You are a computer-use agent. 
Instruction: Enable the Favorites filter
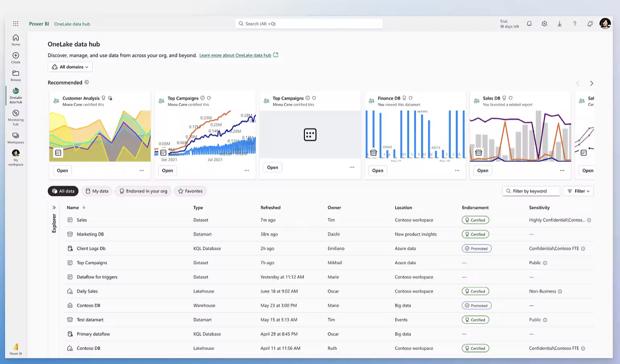[x=190, y=191]
